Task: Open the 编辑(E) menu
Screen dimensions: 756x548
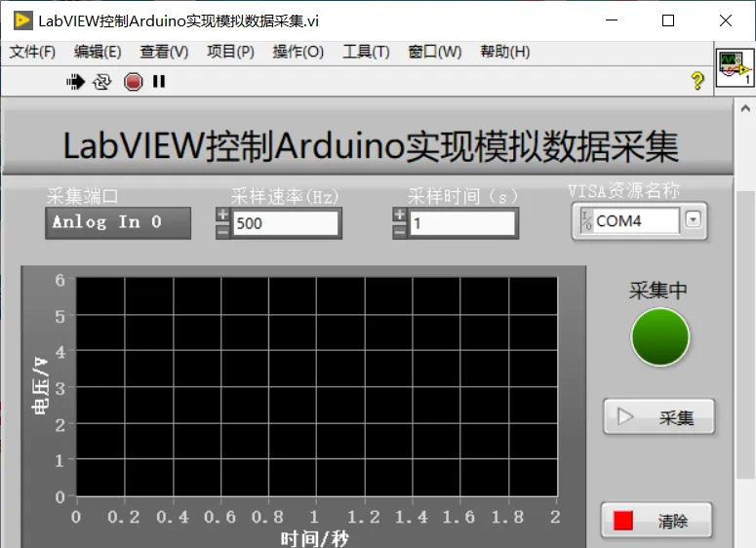Action: (x=98, y=52)
